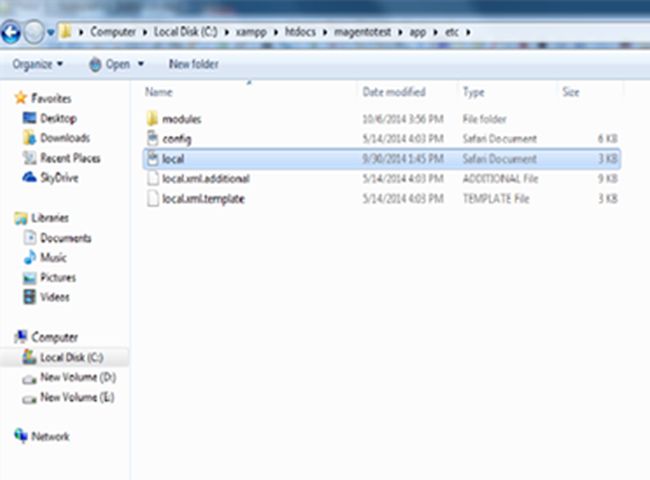Image resolution: width=650 pixels, height=480 pixels.
Task: Click the local file's document icon
Action: coord(153,158)
